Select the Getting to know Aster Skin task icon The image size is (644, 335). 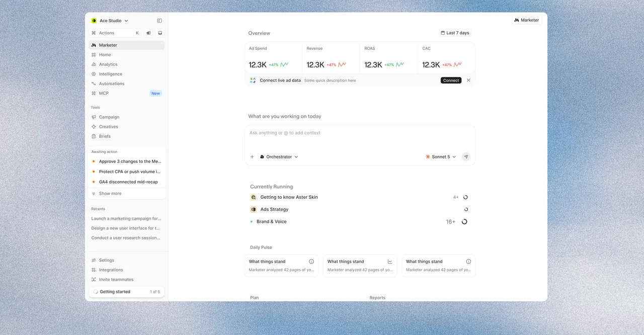click(x=254, y=197)
